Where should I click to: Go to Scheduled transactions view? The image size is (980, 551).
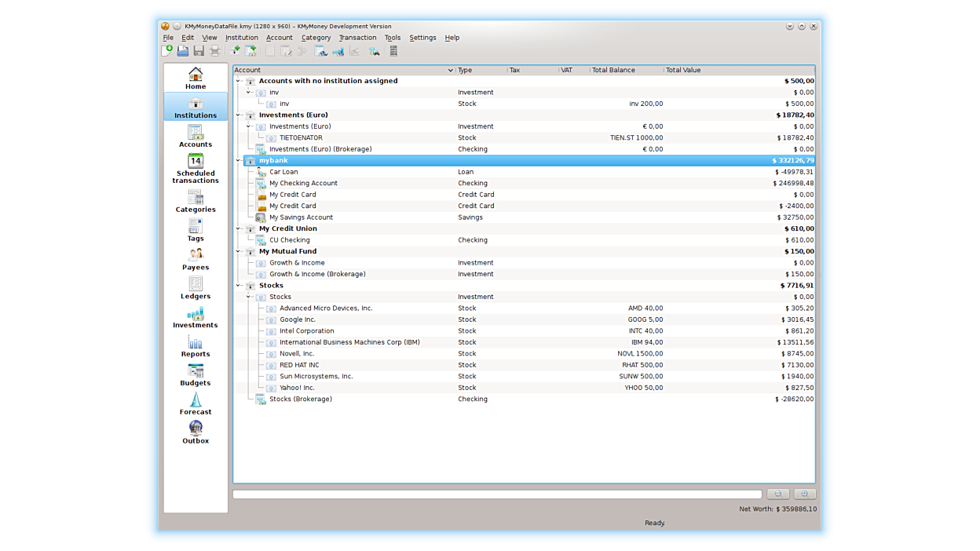[x=196, y=169]
